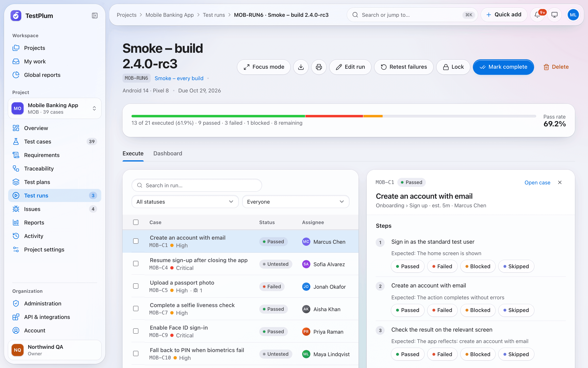Select the Complete a selfie liveness check checkbox

pyautogui.click(x=136, y=309)
